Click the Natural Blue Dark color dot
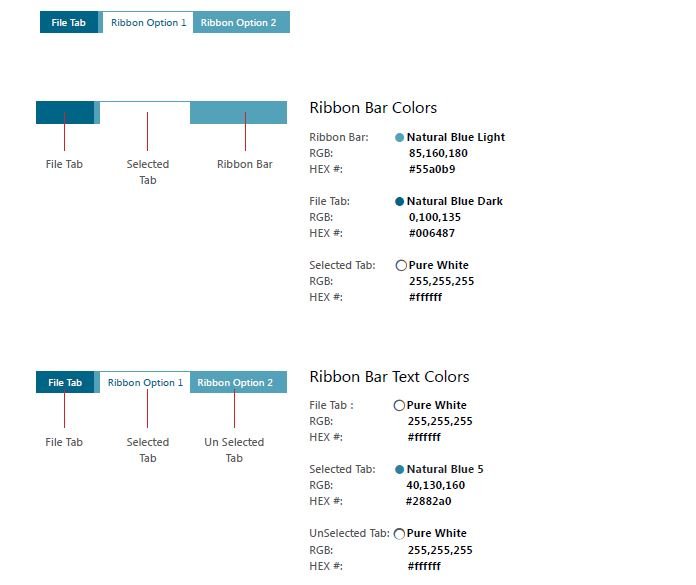Screen dimensions: 696x585 [399, 202]
